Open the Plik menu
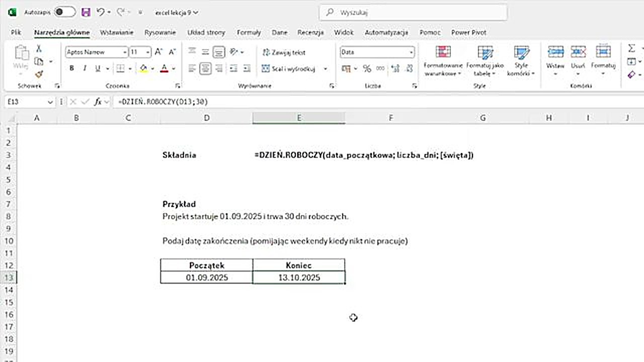Screen dimensions: 644x362 pos(16,32)
